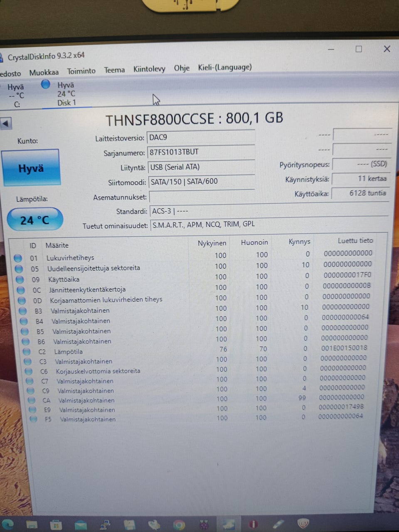This screenshot has width=399, height=532.
Task: Open the Ohje menu
Action: [x=182, y=68]
